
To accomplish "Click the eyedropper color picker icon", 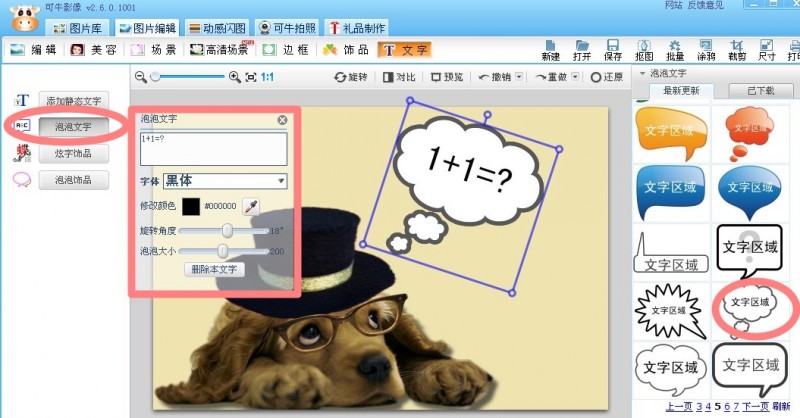I will (251, 206).
